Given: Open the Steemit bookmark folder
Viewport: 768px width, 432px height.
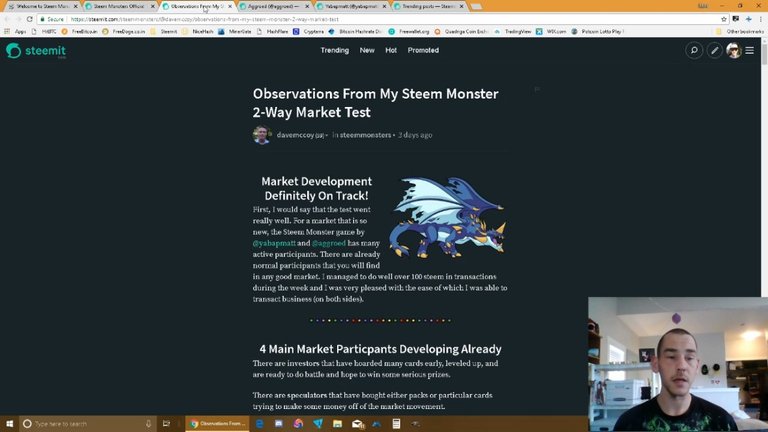Looking at the screenshot, I should [164, 31].
